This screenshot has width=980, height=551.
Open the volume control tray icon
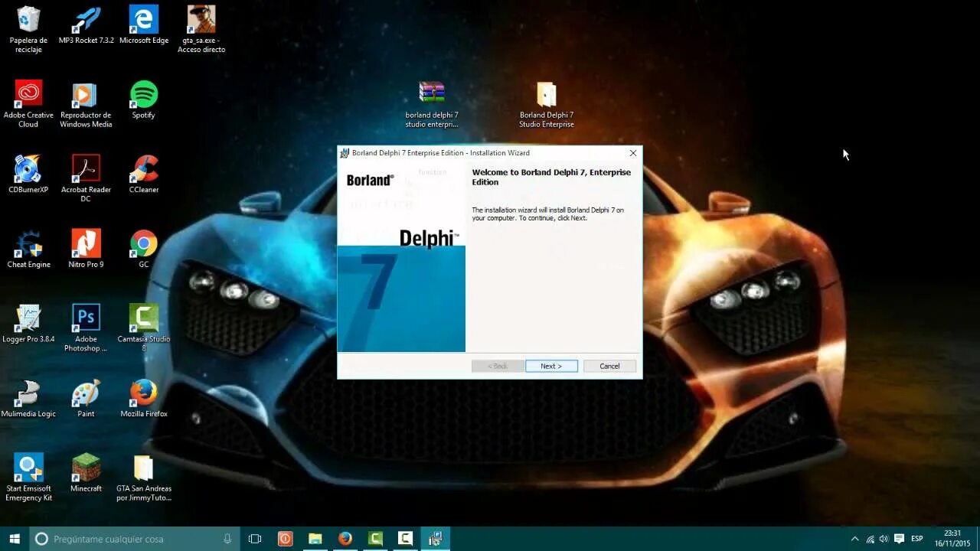point(884,539)
